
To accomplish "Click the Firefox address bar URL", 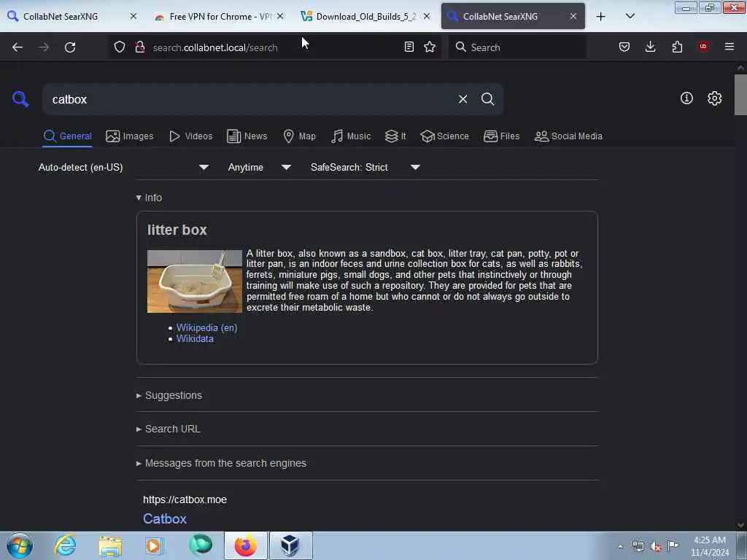I will tap(215, 47).
